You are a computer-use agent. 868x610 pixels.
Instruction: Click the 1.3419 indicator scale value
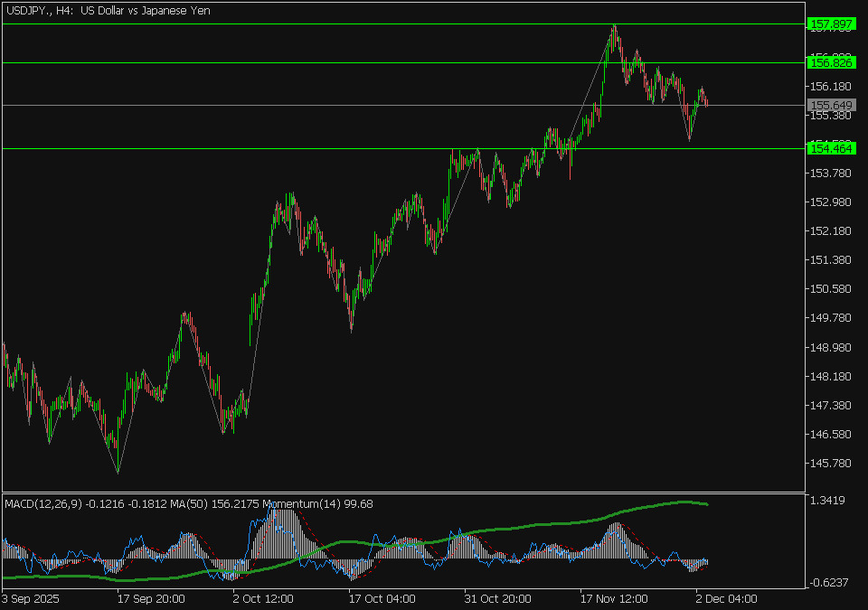point(829,501)
